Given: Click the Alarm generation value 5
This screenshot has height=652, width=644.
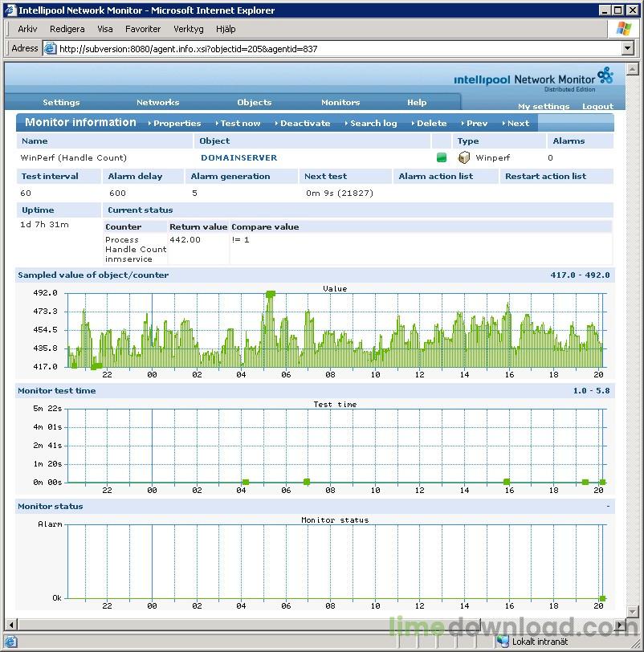Looking at the screenshot, I should [x=194, y=193].
